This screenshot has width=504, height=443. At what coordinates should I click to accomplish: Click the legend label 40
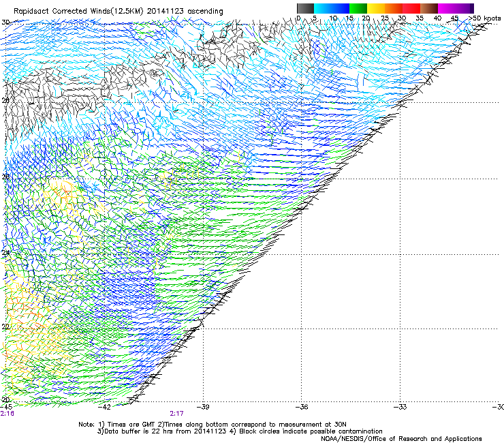437,18
